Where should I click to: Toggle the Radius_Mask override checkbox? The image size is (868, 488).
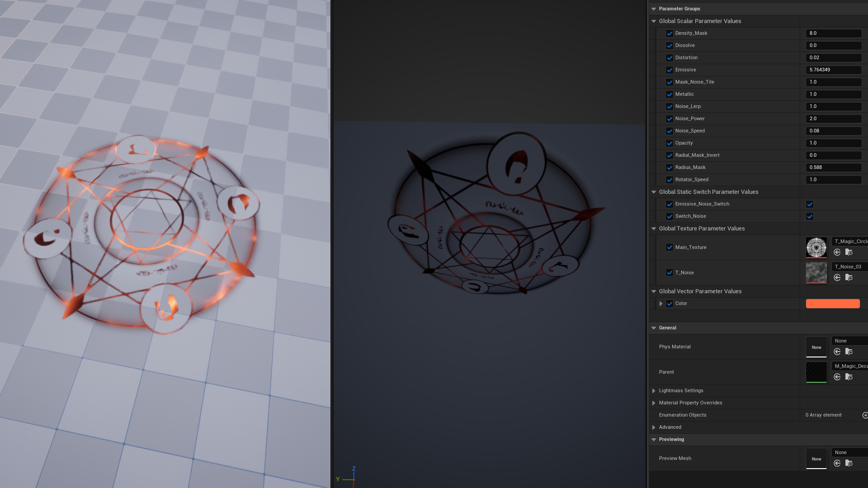point(670,168)
